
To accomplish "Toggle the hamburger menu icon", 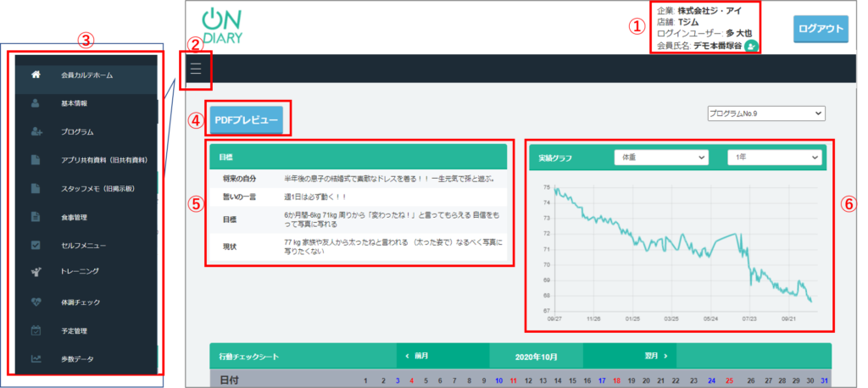I will pyautogui.click(x=196, y=69).
